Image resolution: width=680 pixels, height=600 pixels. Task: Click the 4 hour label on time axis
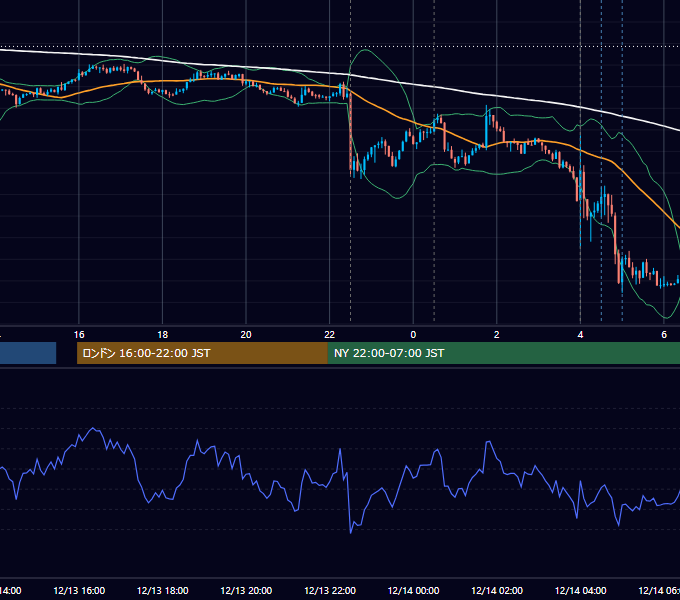(x=580, y=335)
